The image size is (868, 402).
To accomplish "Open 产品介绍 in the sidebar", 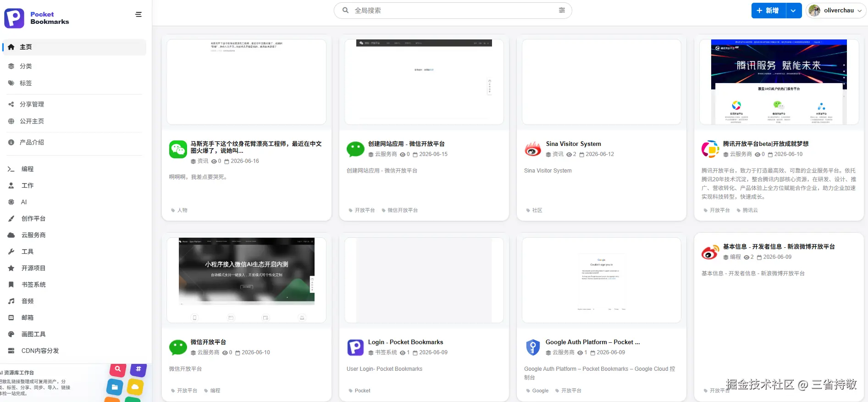I will (x=74, y=142).
